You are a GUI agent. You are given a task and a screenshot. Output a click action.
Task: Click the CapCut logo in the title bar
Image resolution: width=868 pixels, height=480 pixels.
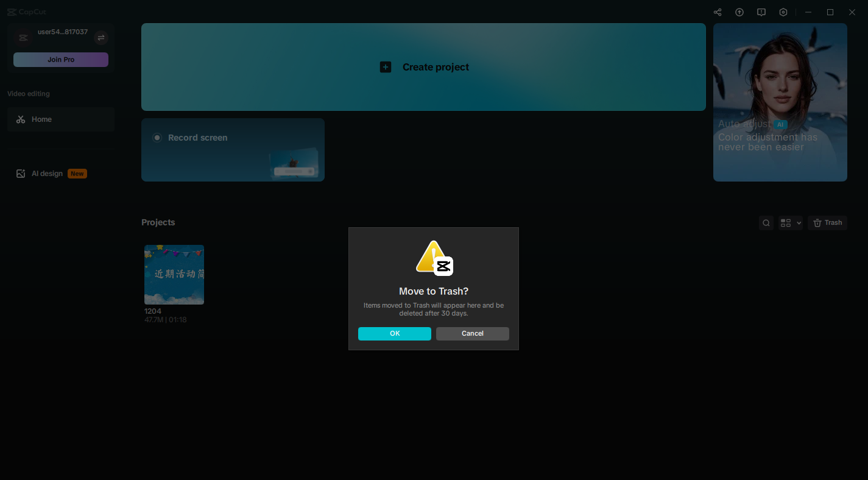[x=27, y=12]
